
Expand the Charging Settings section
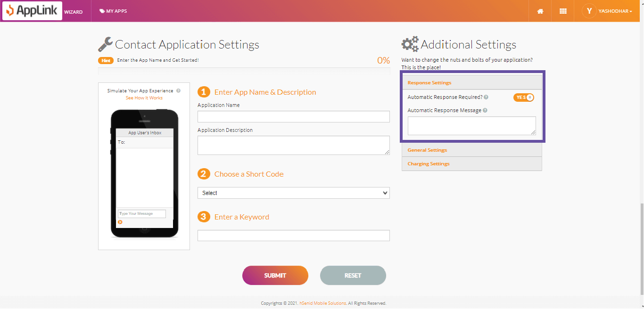coord(472,163)
